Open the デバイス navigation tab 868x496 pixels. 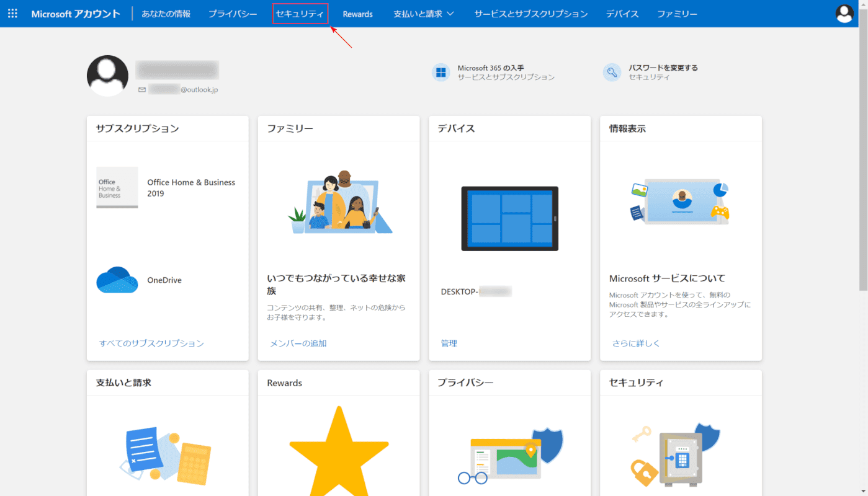click(622, 14)
